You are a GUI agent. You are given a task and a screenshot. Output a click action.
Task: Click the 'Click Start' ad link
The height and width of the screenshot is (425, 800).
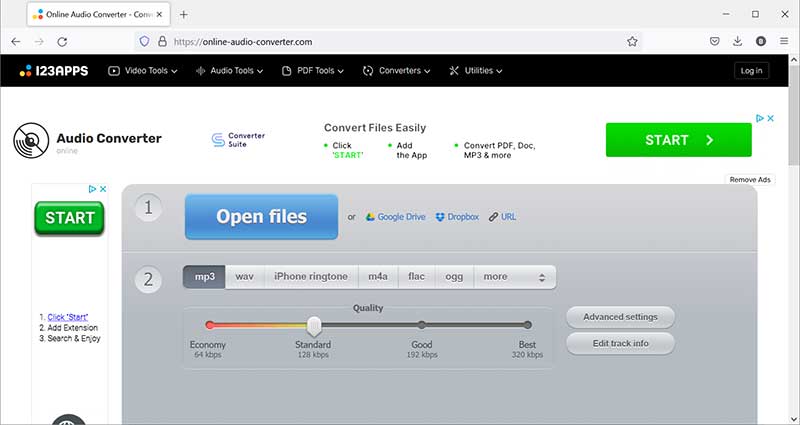pos(67,317)
